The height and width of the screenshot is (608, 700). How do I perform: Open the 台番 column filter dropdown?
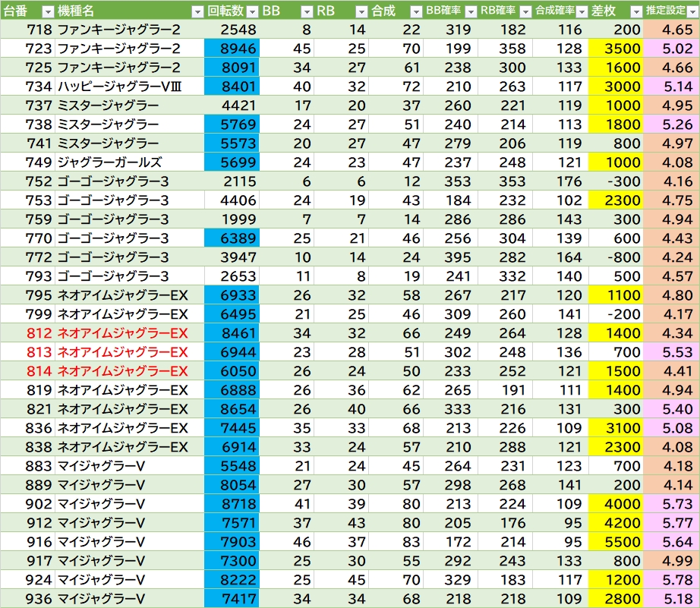point(47,11)
